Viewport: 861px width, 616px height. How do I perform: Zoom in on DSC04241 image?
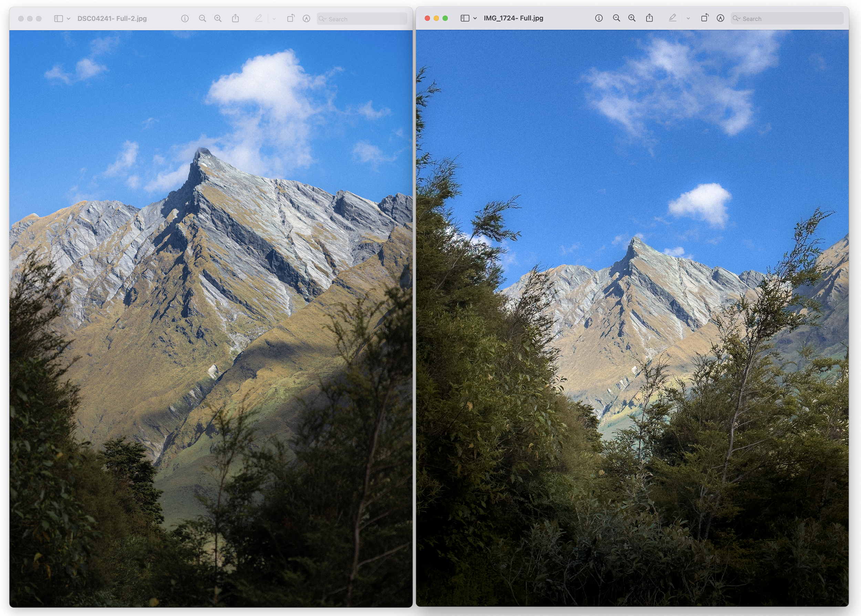tap(218, 19)
